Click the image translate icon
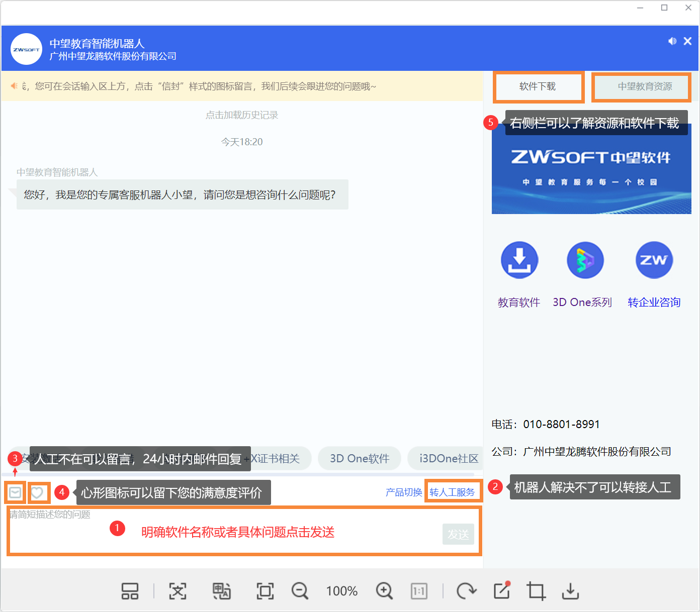The height and width of the screenshot is (612, 700). [222, 591]
